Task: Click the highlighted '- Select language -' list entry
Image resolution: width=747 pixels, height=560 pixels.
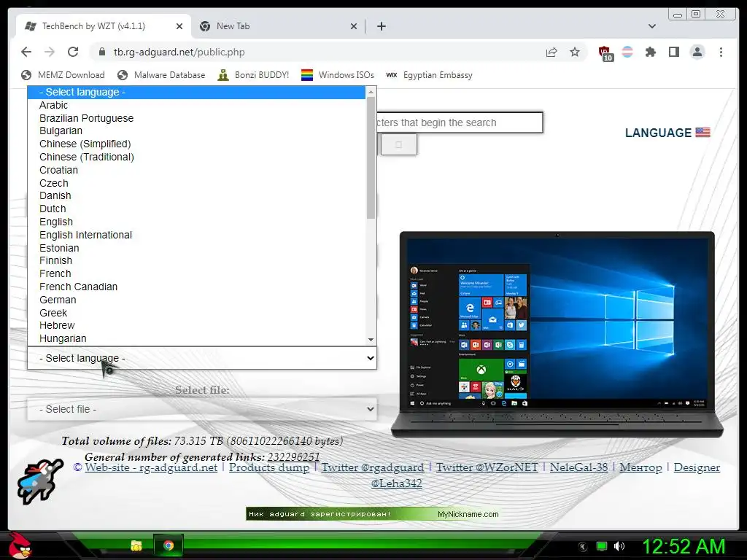Action: [x=197, y=93]
